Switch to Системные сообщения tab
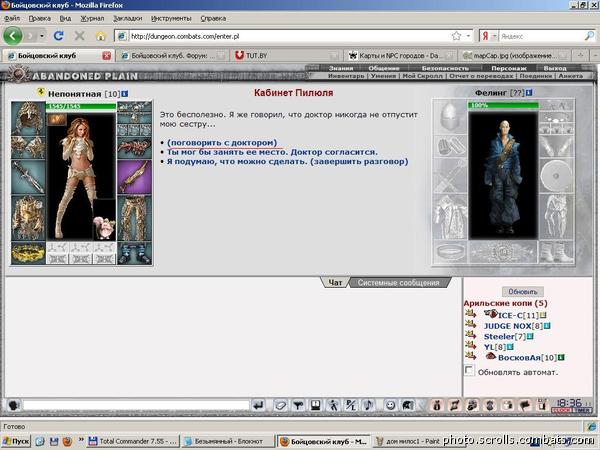Viewport: 600px width, 450px height. pos(398,283)
